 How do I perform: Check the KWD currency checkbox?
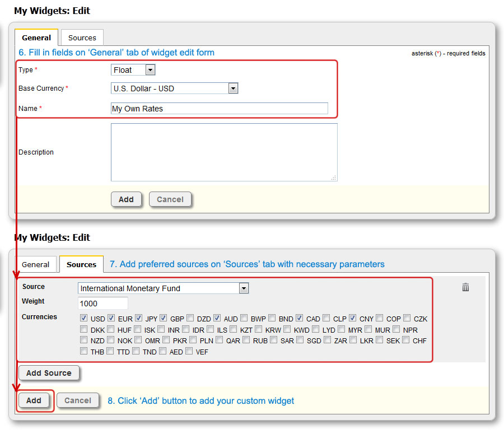[287, 329]
